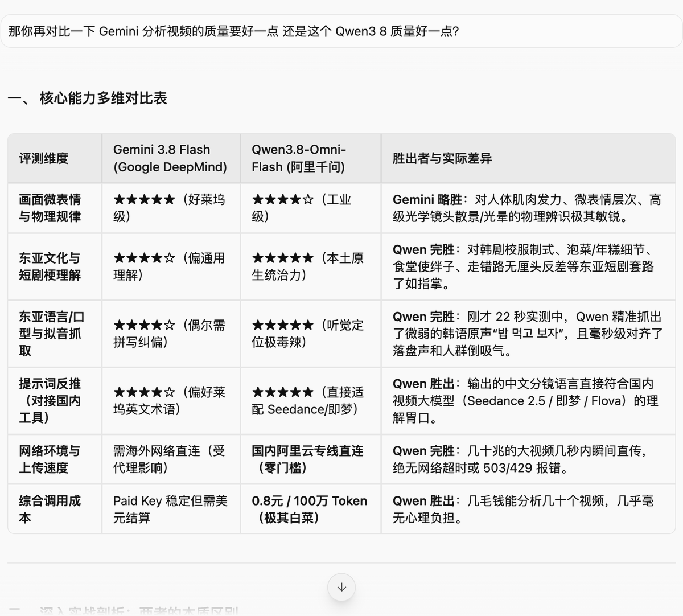Image resolution: width=683 pixels, height=616 pixels.
Task: Click the 需海外网络直连 cell
Action: [x=171, y=459]
